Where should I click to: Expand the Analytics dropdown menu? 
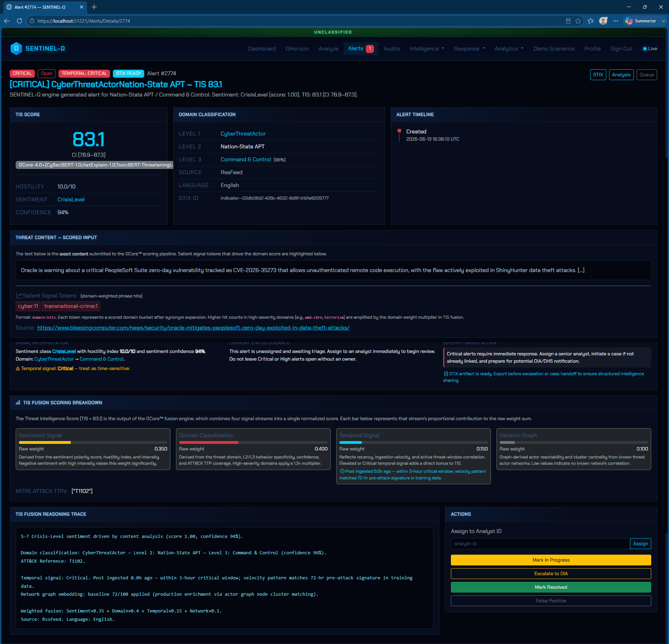click(x=509, y=48)
